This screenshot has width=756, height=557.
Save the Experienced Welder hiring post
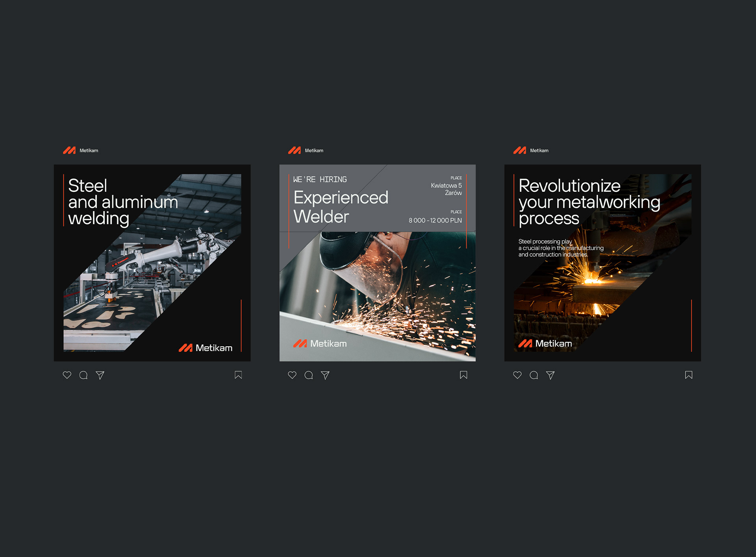pos(463,375)
